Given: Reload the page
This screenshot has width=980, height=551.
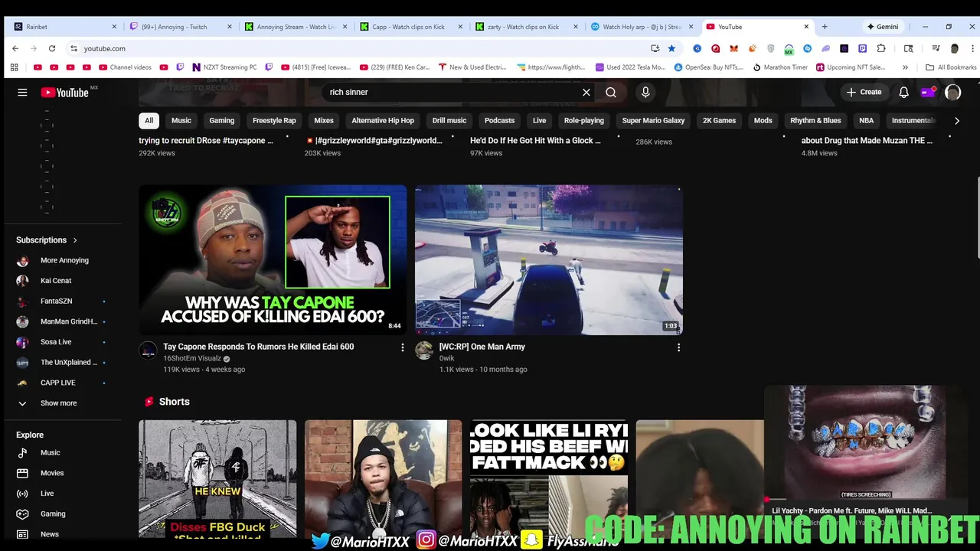Looking at the screenshot, I should (52, 48).
